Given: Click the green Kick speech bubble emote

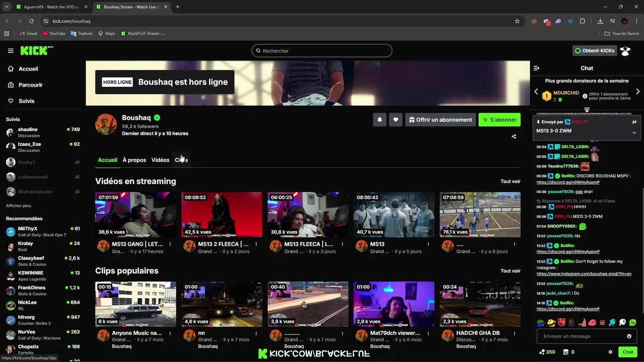Looking at the screenshot, I should [x=632, y=322].
